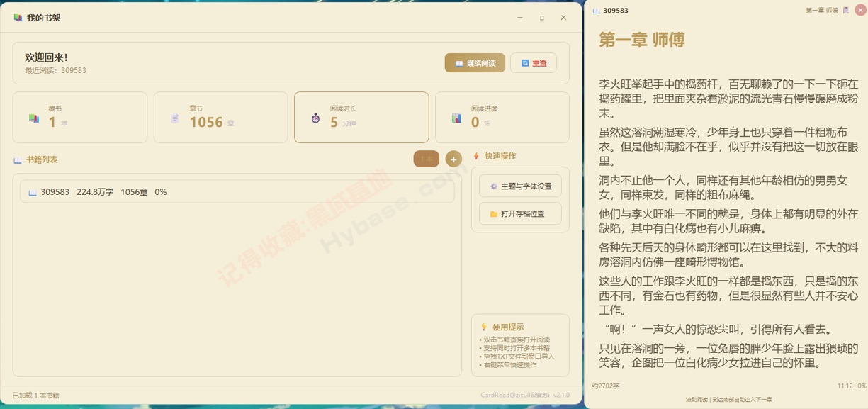Click the lightning icon beside 快速操作
868x409 pixels.
476,156
